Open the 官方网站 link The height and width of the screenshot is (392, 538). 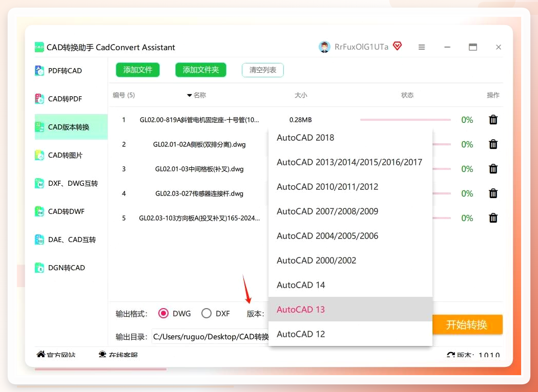click(x=56, y=355)
